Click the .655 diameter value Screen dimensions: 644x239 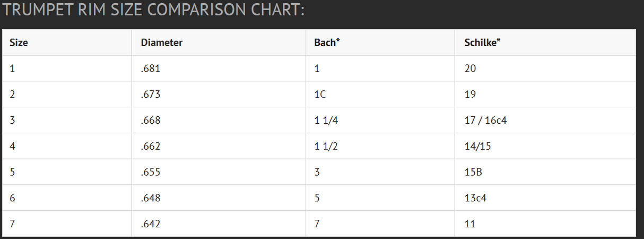pos(151,173)
